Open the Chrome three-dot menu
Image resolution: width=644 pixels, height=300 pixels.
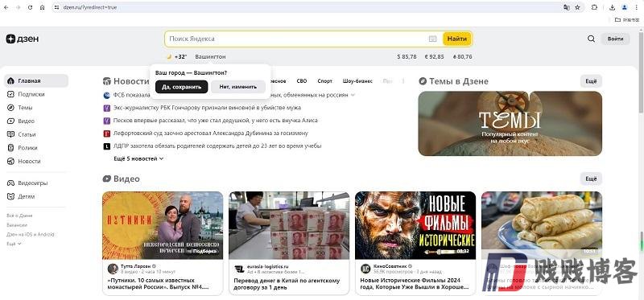click(637, 7)
